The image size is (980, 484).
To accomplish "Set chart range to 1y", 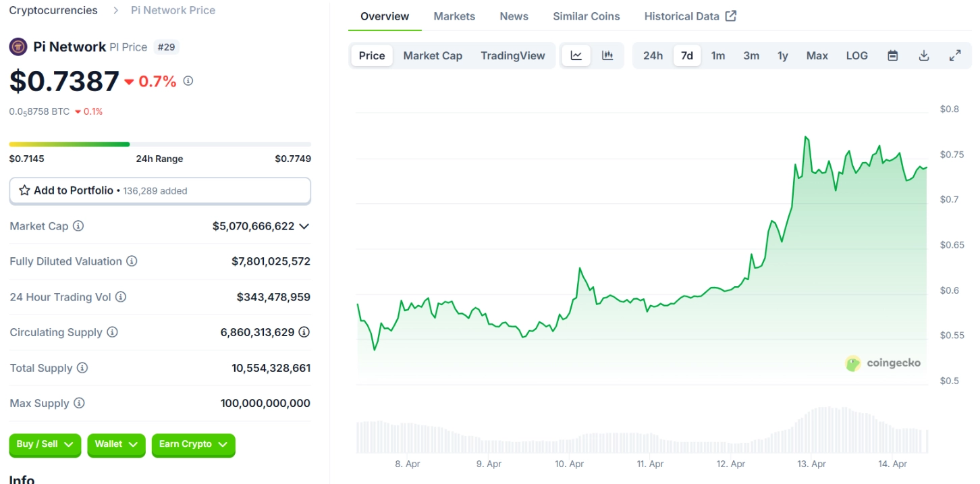I will click(783, 55).
